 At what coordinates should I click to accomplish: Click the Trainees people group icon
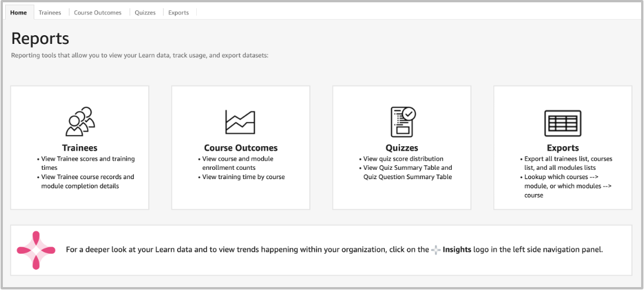(x=80, y=121)
